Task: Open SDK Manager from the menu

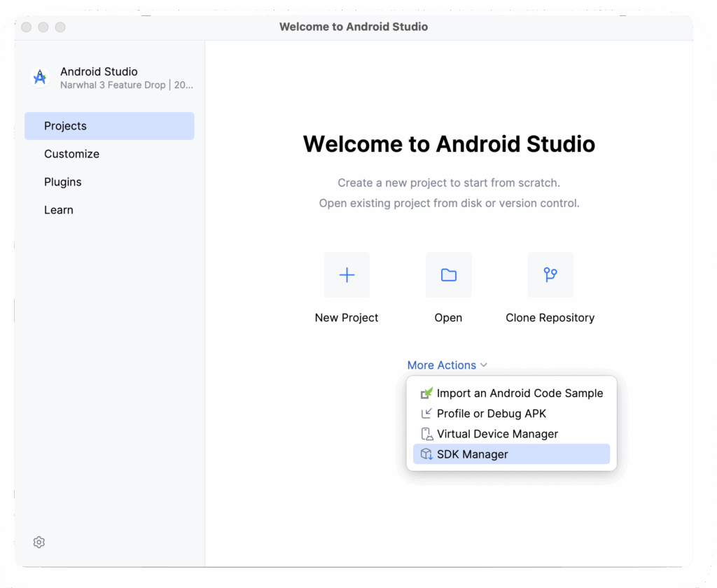Action: (x=511, y=454)
